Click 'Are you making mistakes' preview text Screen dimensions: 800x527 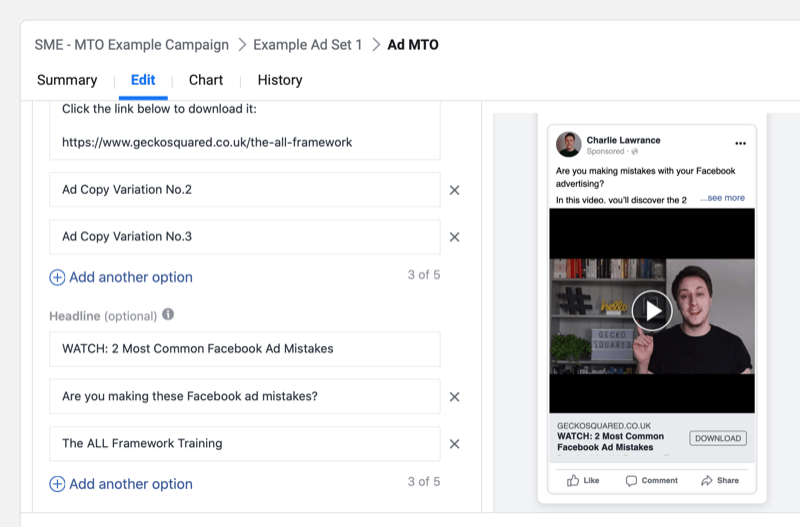(x=645, y=177)
